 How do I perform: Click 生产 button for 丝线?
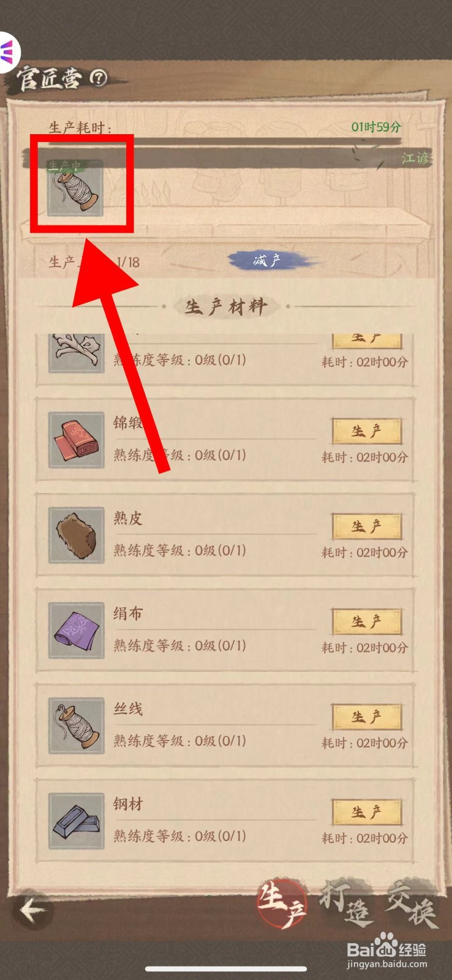[367, 717]
